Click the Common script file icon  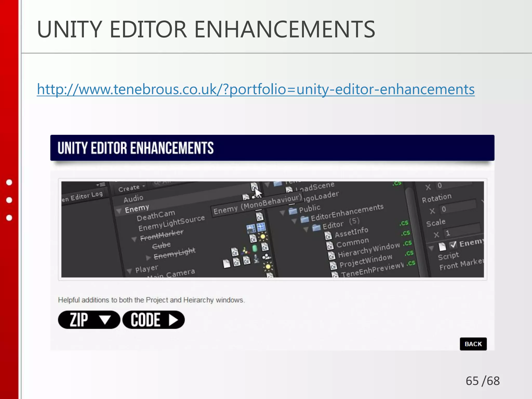330,245
